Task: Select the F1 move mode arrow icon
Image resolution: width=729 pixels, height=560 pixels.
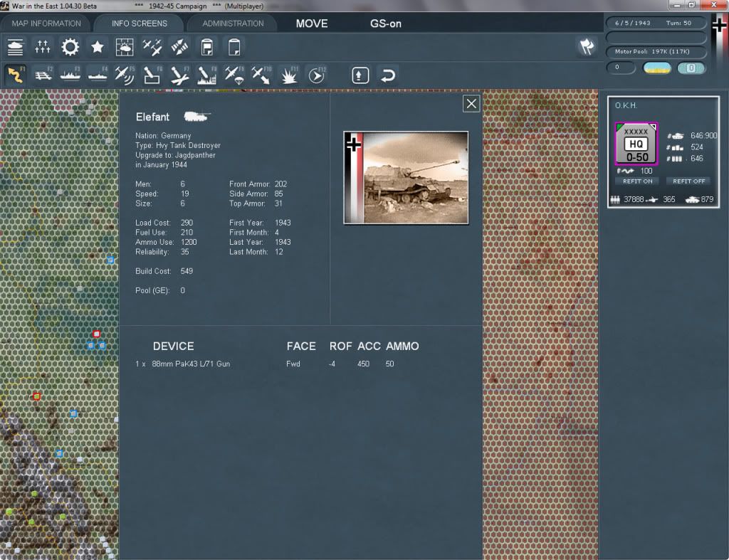Action: click(16, 75)
